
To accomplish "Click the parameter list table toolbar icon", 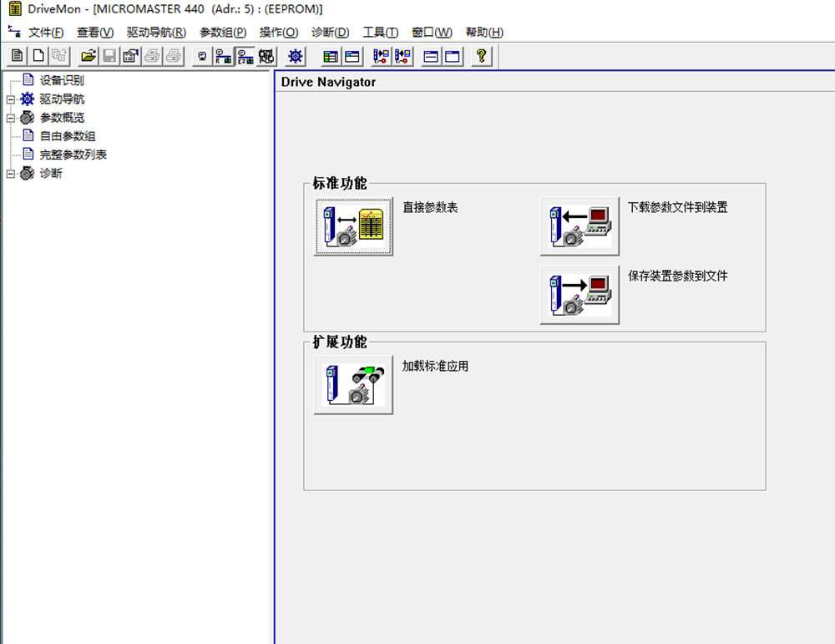I will tap(331, 57).
